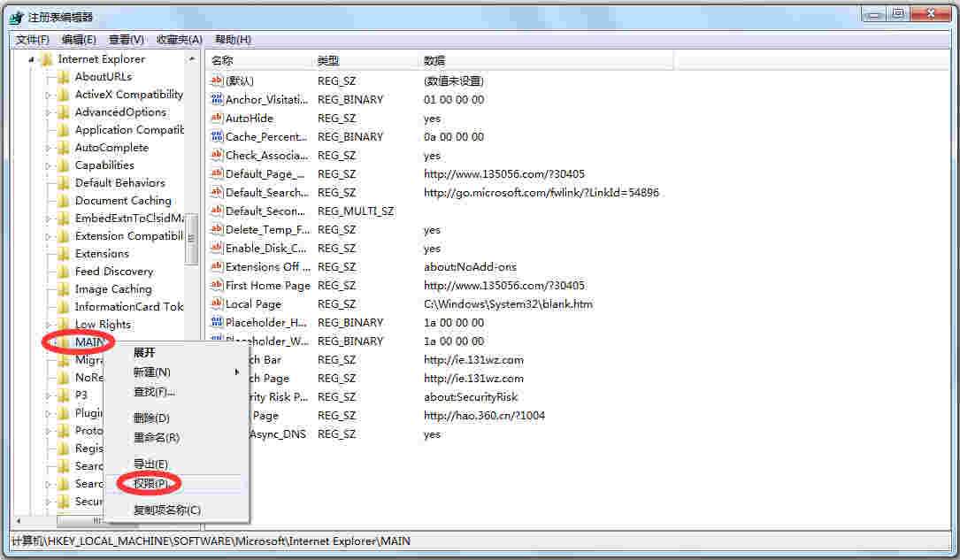Open the 收藏夹(A) menu

coord(180,40)
